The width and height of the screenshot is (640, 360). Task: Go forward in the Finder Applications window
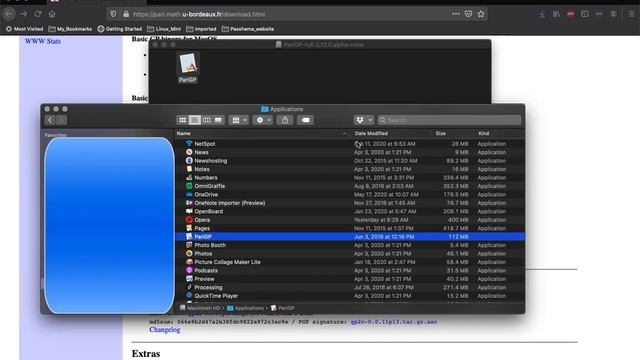click(x=61, y=120)
